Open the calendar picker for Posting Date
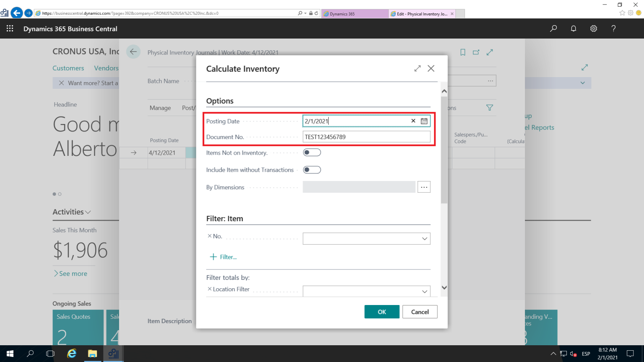Screen dimensions: 644x362 pyautogui.click(x=424, y=121)
